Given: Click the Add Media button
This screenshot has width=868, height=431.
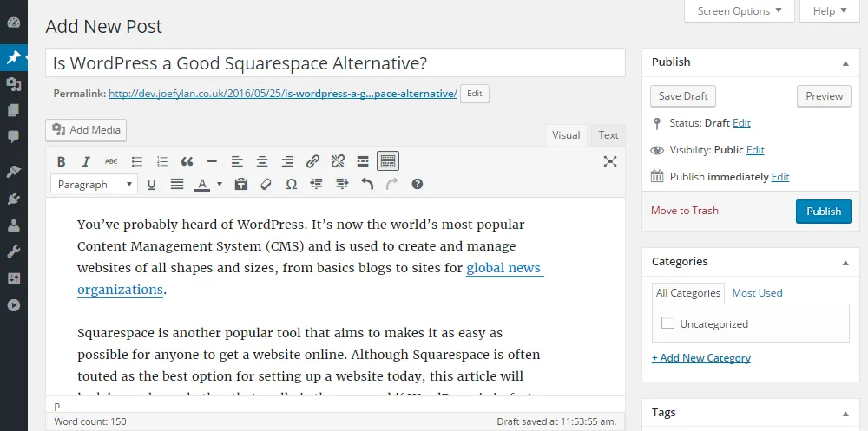Looking at the screenshot, I should (86, 130).
